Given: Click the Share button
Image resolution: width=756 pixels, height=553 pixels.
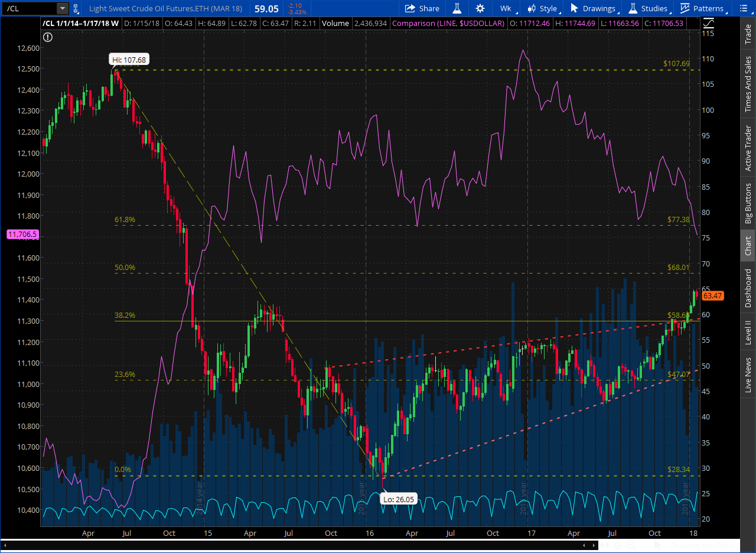Looking at the screenshot, I should click(422, 8).
